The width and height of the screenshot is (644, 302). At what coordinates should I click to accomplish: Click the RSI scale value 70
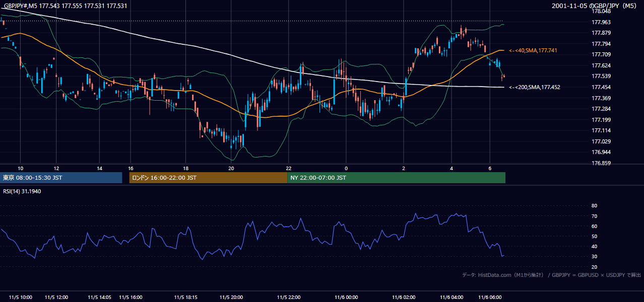point(594,216)
